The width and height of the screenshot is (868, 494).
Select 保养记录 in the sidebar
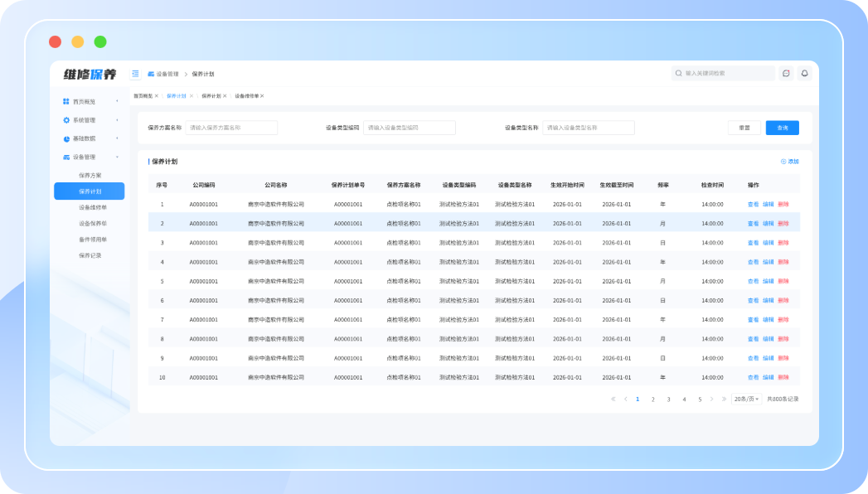pyautogui.click(x=90, y=255)
